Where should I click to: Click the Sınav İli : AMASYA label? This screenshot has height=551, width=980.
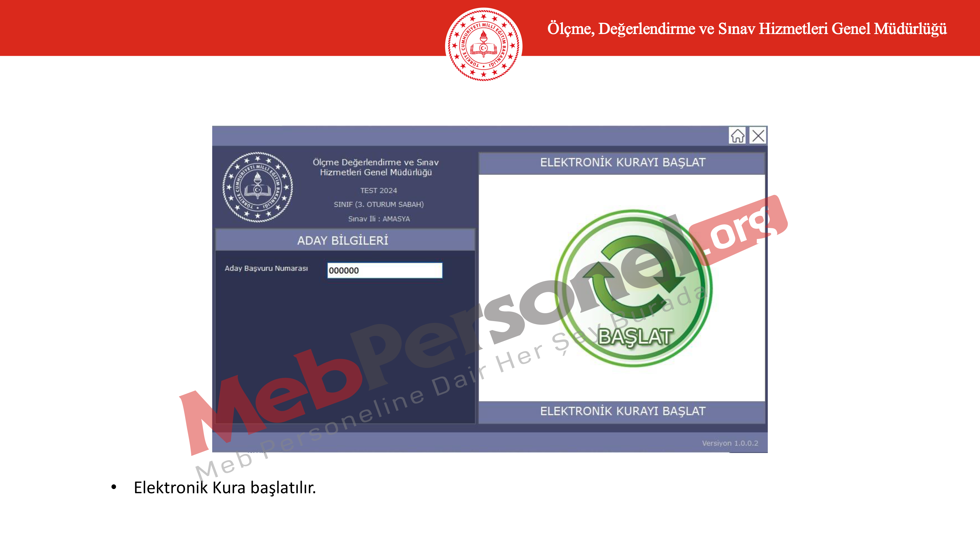pyautogui.click(x=379, y=219)
